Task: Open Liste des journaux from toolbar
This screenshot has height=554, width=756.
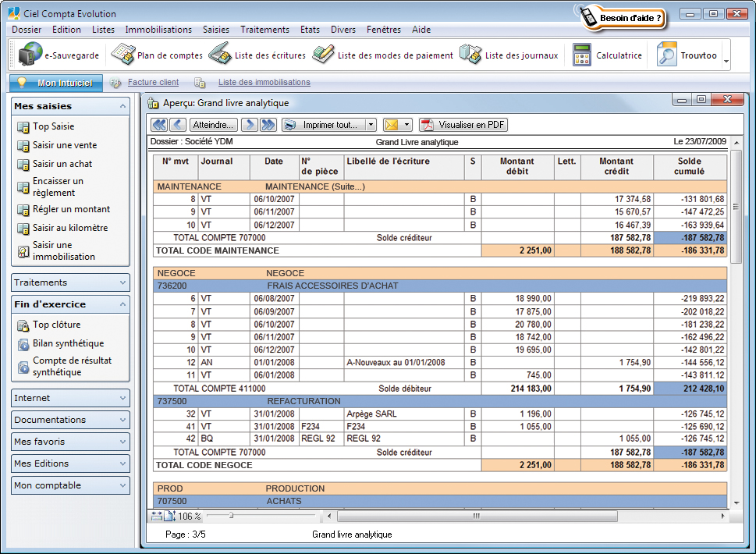Action: click(x=509, y=55)
